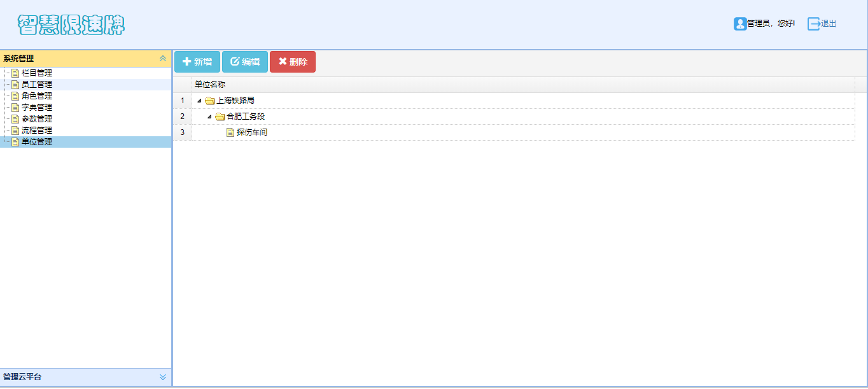This screenshot has height=389, width=868.
Task: Select 流程管理 in the sidebar
Action: click(x=37, y=131)
